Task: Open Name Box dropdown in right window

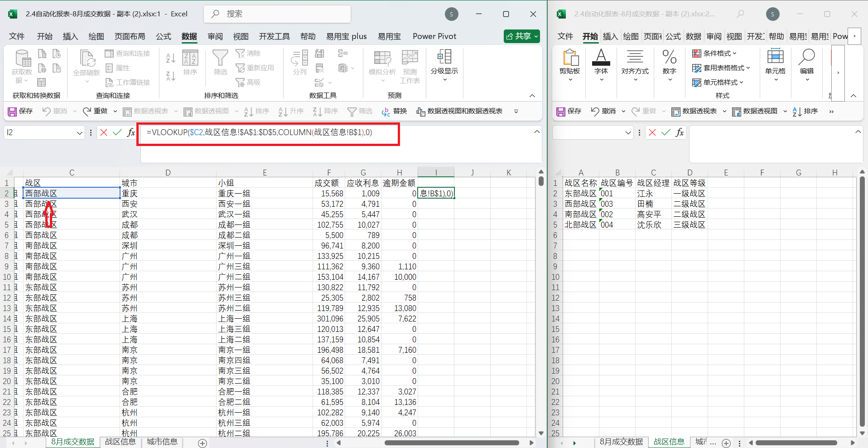Action: [628, 133]
